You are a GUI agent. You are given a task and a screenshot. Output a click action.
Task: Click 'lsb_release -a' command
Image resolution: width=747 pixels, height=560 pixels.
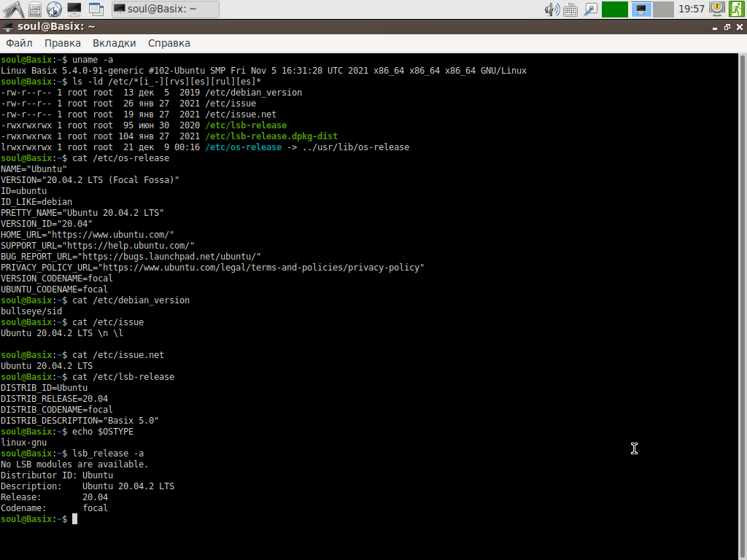pos(108,454)
